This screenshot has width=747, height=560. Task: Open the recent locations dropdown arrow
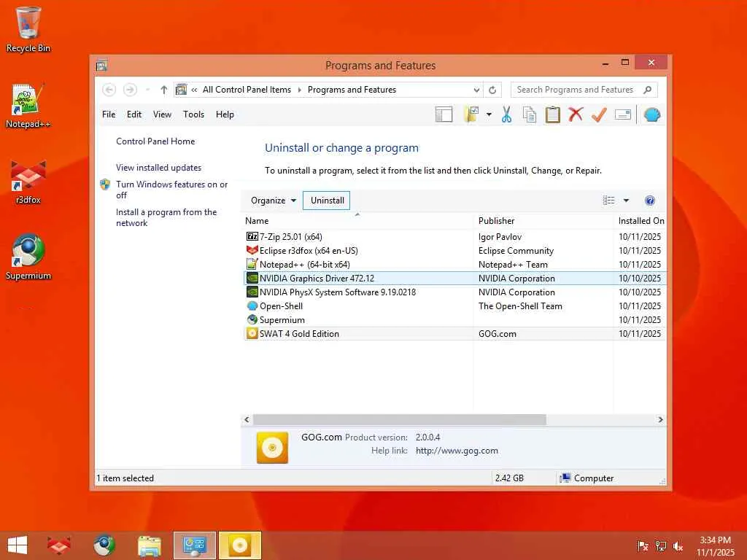(147, 90)
